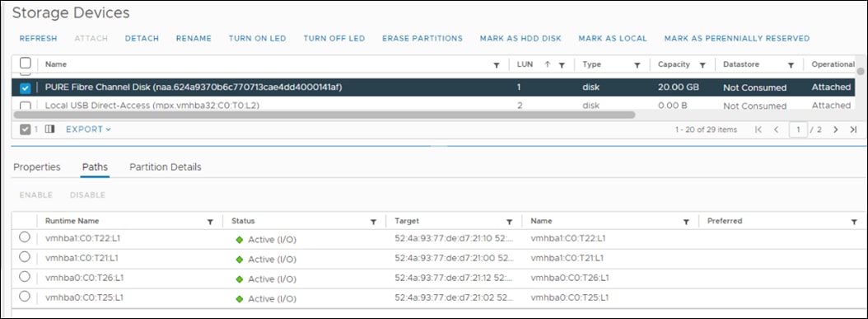Click MARK AS HDD DISK
Viewport: 868px width, 319px height.
point(520,38)
